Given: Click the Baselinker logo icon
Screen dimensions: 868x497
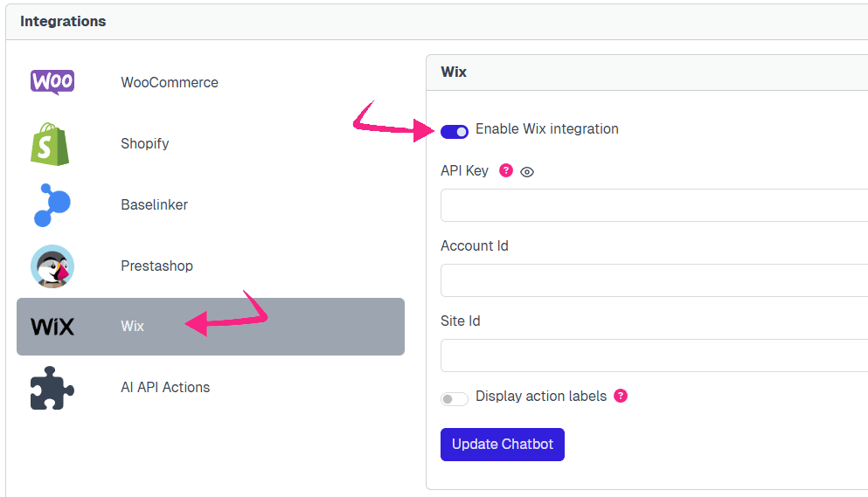Looking at the screenshot, I should pyautogui.click(x=52, y=204).
